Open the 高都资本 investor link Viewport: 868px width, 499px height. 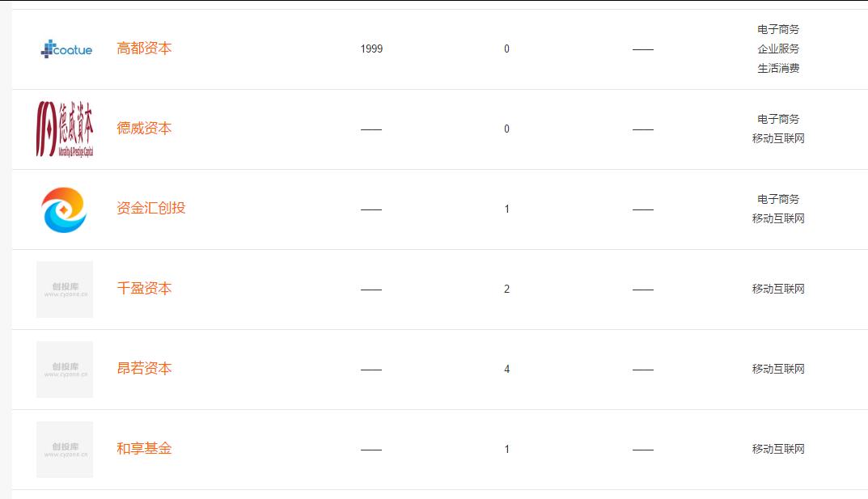[x=144, y=49]
